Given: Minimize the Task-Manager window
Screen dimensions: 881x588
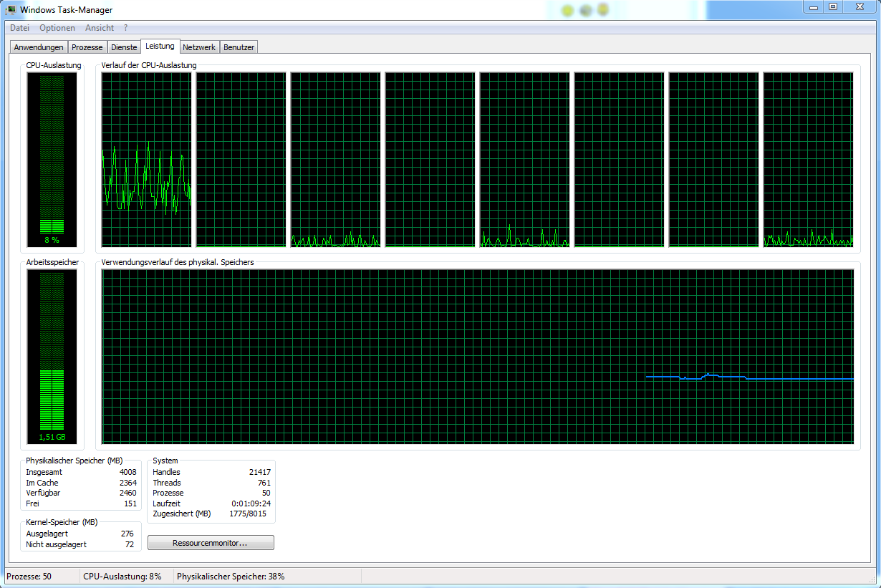Looking at the screenshot, I should (x=813, y=6).
